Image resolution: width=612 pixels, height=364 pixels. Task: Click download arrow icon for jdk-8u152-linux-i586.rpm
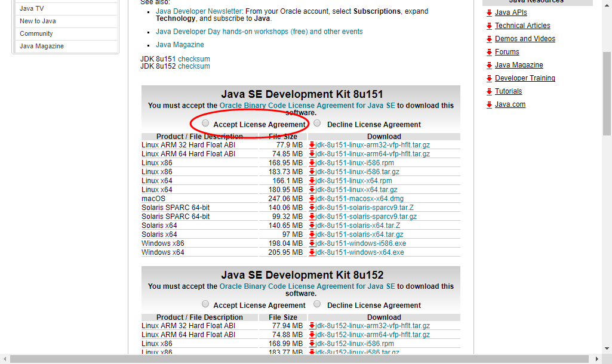pos(312,344)
